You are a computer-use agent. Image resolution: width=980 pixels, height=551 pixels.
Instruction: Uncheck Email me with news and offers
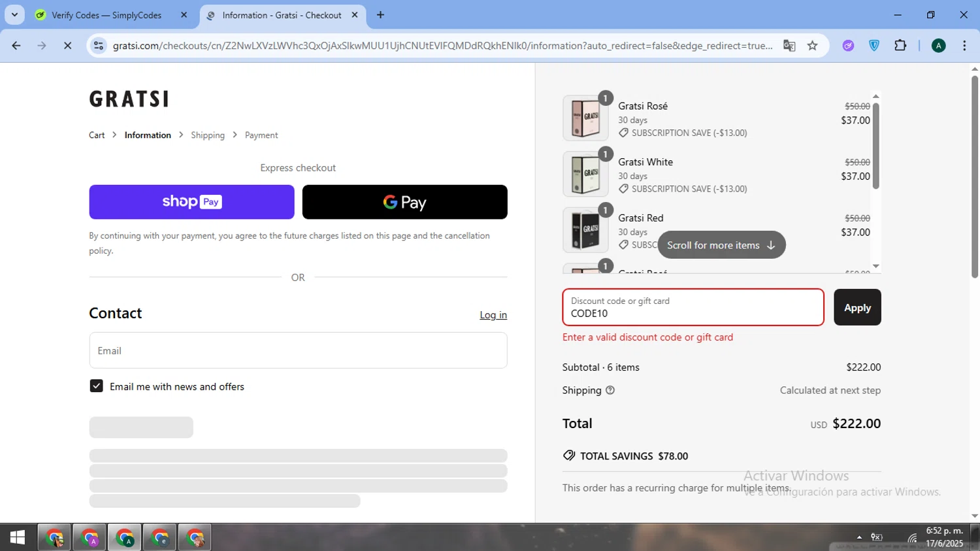[x=96, y=386]
